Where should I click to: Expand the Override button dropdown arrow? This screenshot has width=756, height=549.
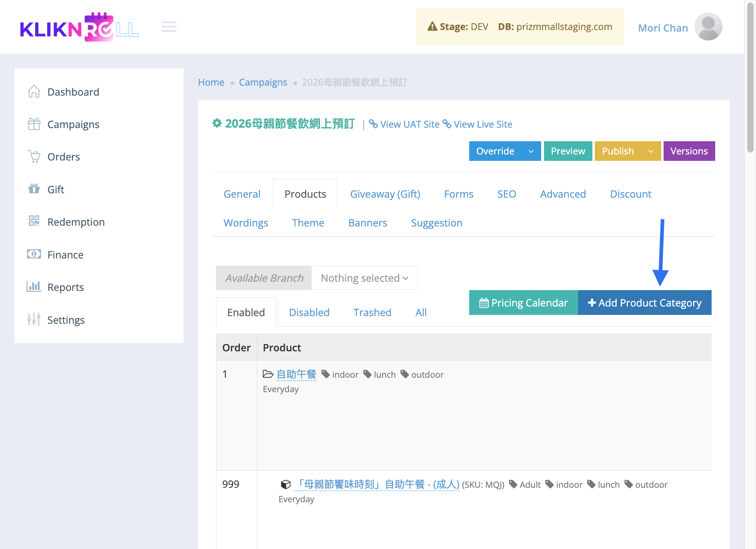tap(531, 151)
